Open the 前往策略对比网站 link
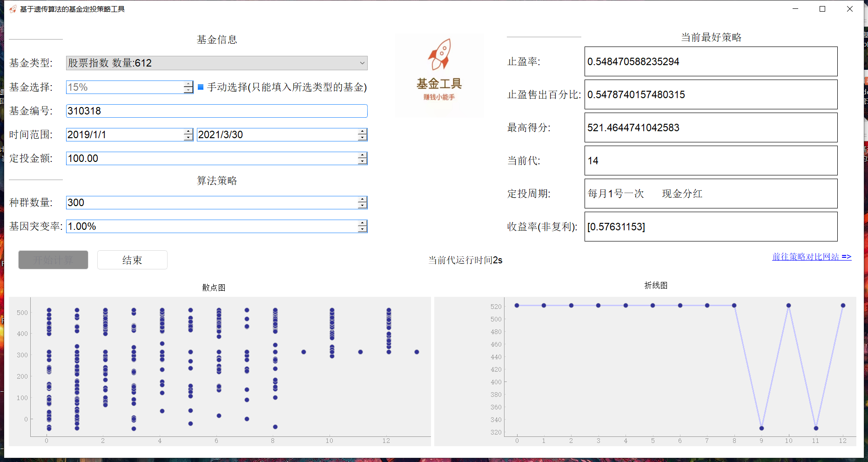Screen dimensions: 868x462 pyautogui.click(x=812, y=256)
